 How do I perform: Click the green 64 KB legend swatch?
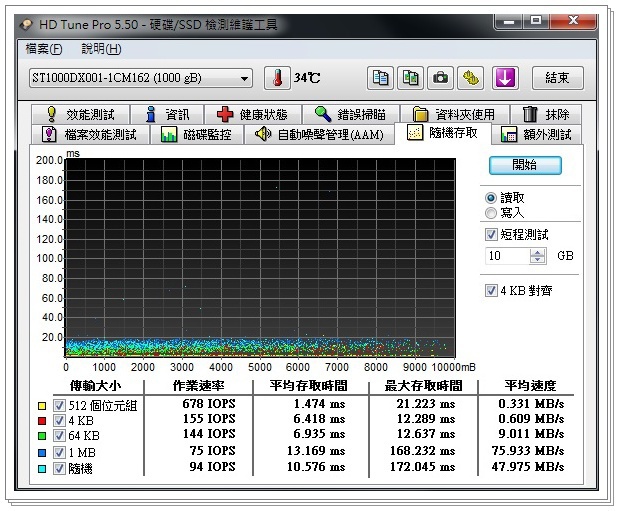click(x=42, y=436)
